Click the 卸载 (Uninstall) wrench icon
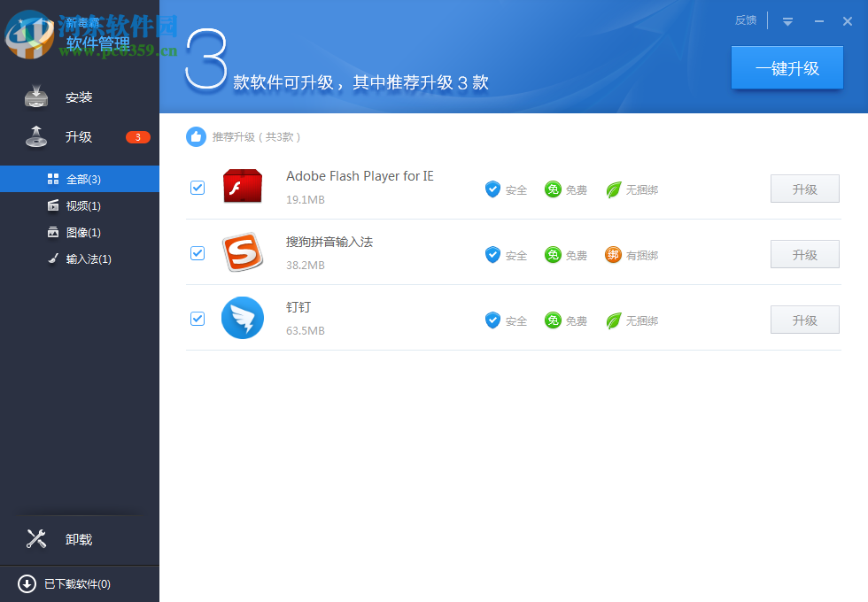Screen dimensions: 868x602 coord(35,538)
